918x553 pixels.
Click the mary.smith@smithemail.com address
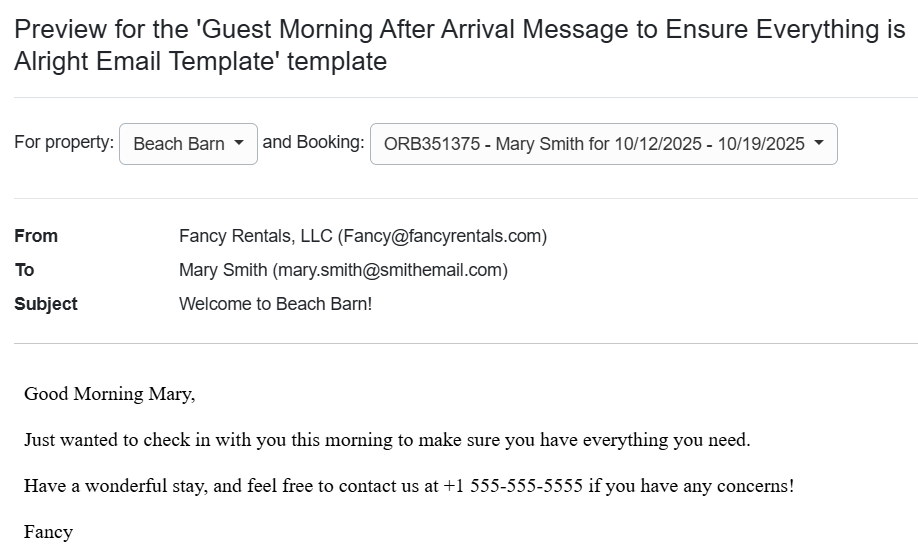coord(390,270)
